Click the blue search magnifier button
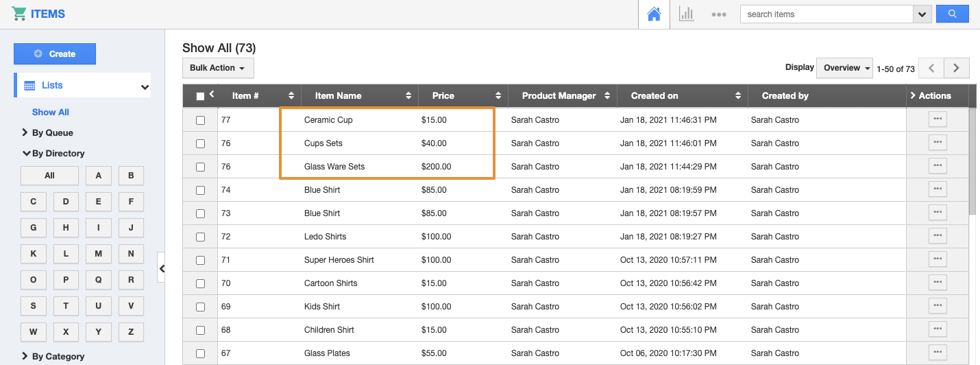Screen dimensions: 980x365 click(x=952, y=14)
